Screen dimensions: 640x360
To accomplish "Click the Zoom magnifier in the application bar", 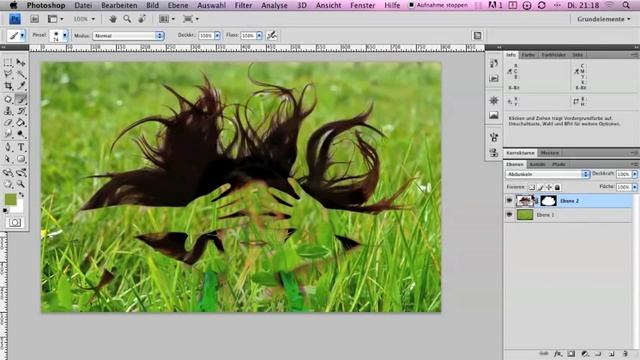I will [x=127, y=19].
